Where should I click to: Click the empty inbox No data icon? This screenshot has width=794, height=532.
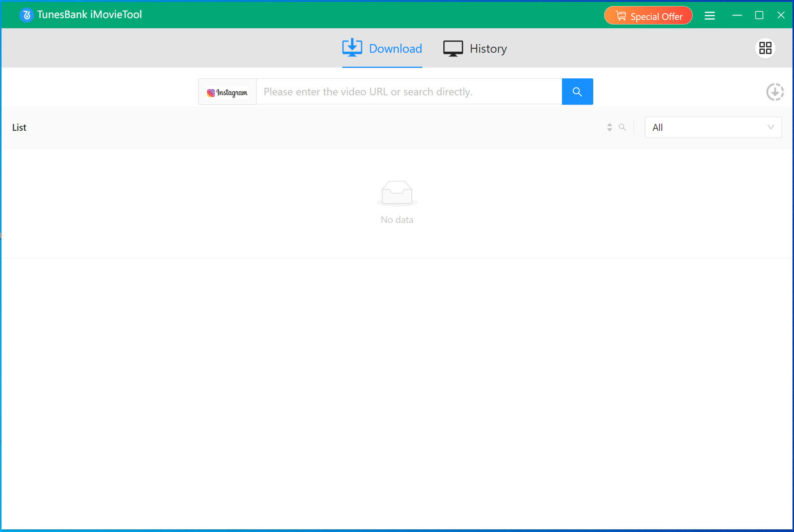tap(397, 193)
